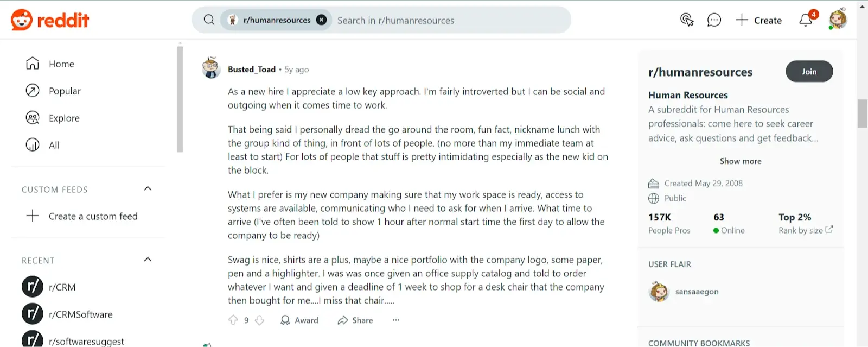Screen dimensions: 868x347
Task: Open the Explore section
Action: [x=64, y=118]
